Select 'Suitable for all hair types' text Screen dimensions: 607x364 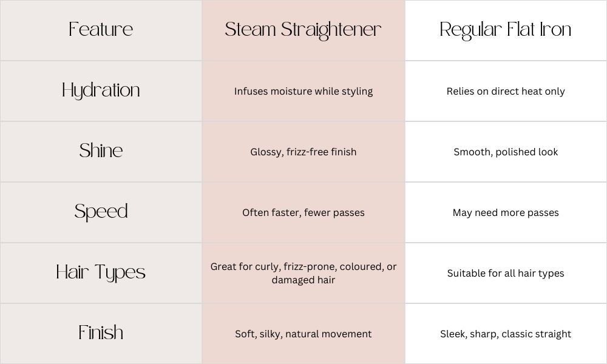[x=506, y=274]
